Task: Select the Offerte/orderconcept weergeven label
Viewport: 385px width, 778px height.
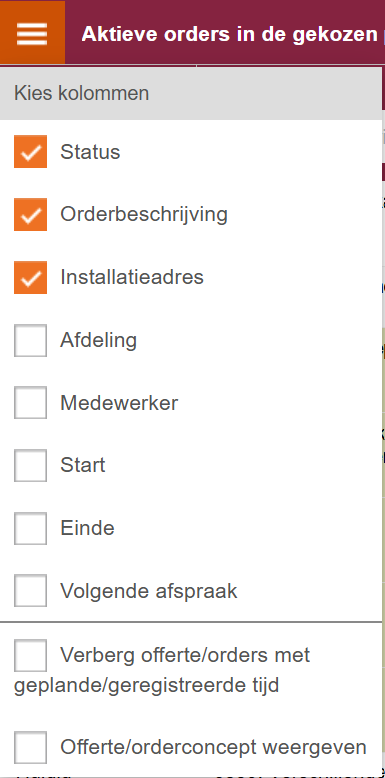Action: (x=213, y=747)
